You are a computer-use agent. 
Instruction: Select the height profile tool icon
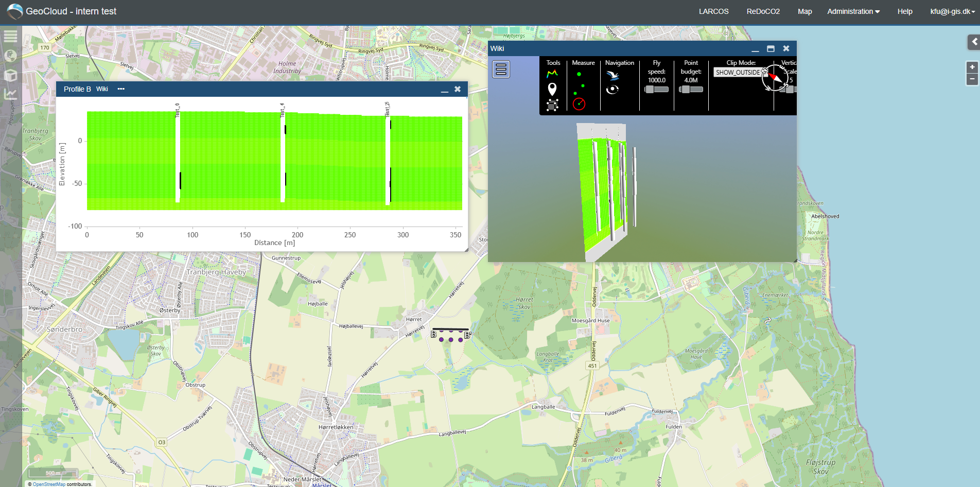(x=552, y=74)
